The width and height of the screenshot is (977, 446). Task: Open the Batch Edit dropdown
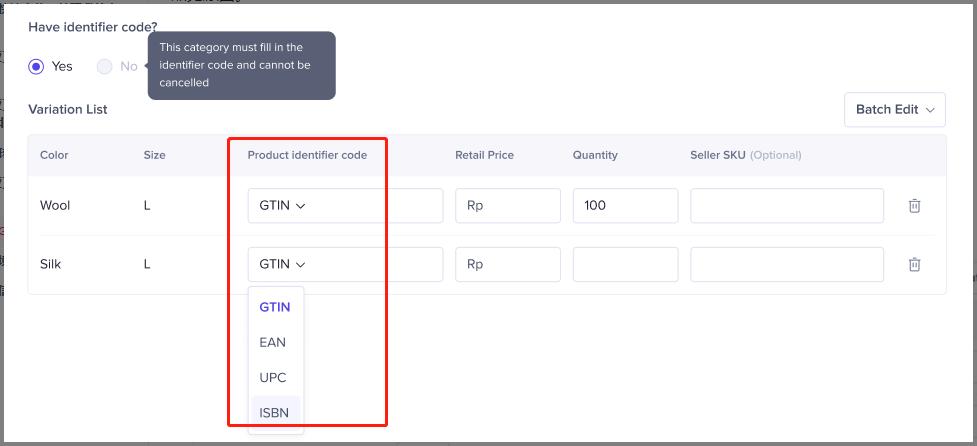tap(895, 109)
